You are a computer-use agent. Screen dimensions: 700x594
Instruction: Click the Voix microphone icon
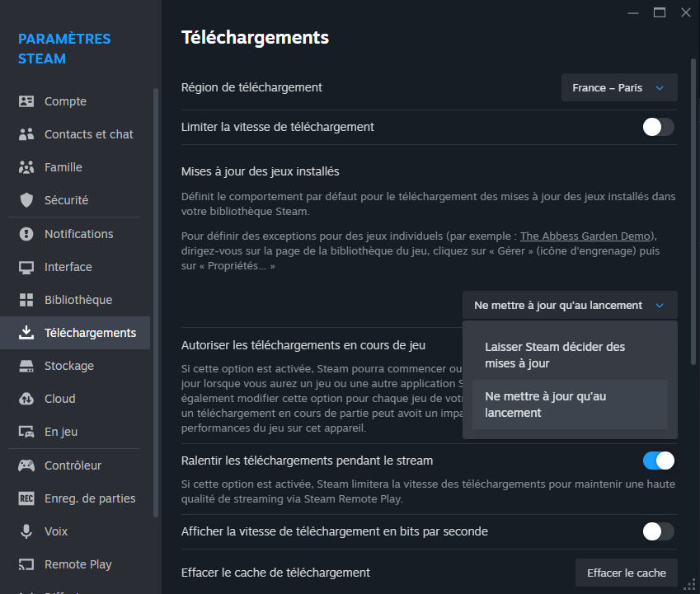point(26,531)
